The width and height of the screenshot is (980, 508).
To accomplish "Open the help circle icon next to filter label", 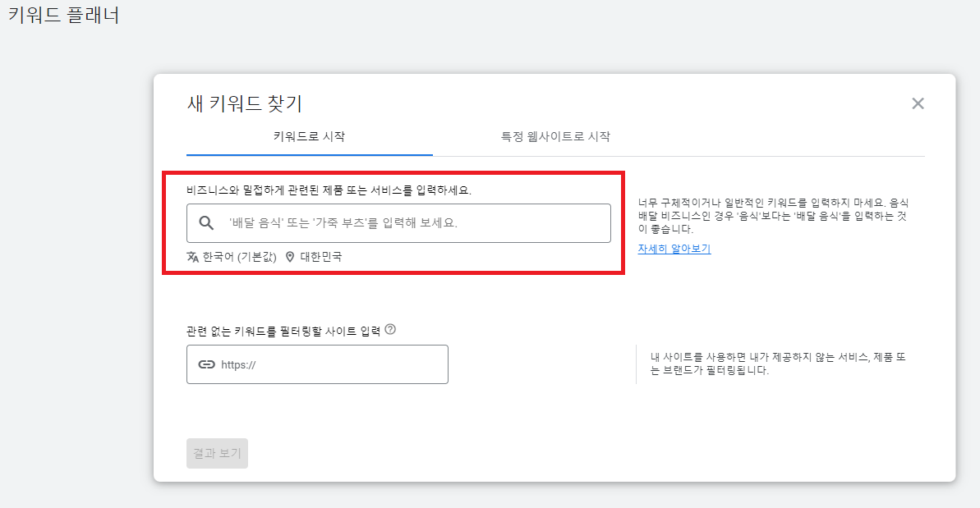I will click(391, 328).
